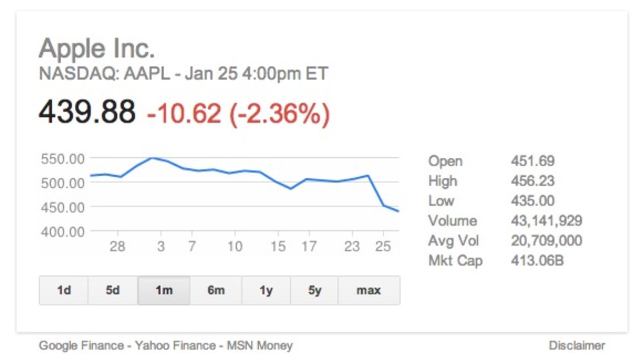Image resolution: width=643 pixels, height=364 pixels.
Task: Click the Disclaimer link
Action: 577,345
